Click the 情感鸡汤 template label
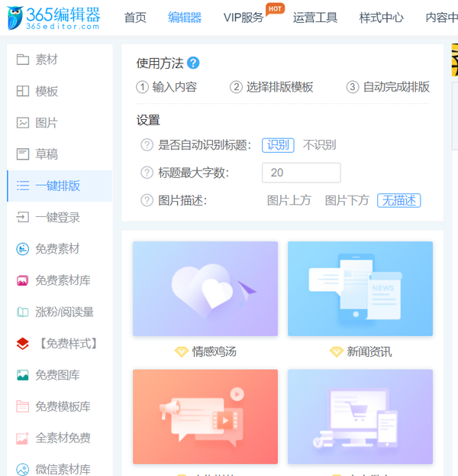Image resolution: width=458 pixels, height=476 pixels. point(214,351)
